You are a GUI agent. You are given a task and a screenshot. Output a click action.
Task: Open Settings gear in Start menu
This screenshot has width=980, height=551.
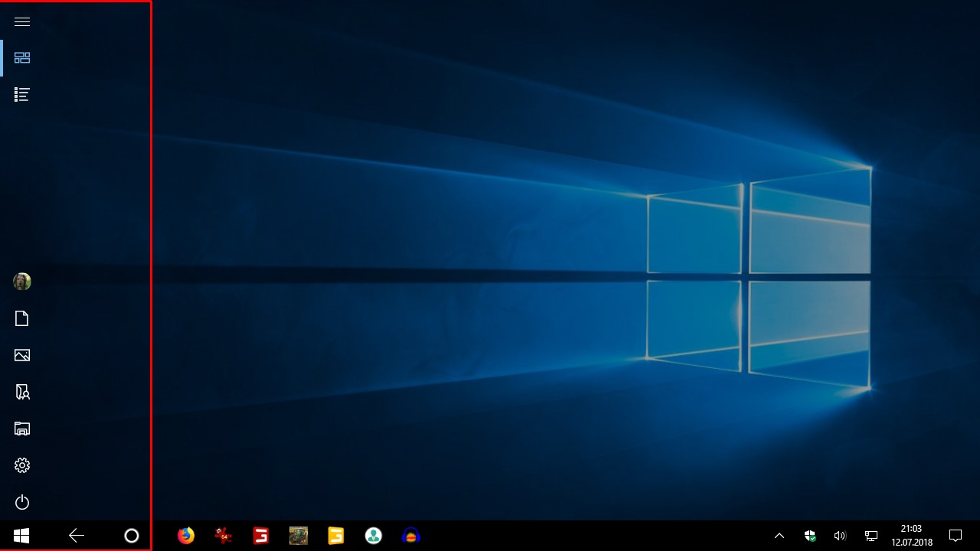point(22,465)
